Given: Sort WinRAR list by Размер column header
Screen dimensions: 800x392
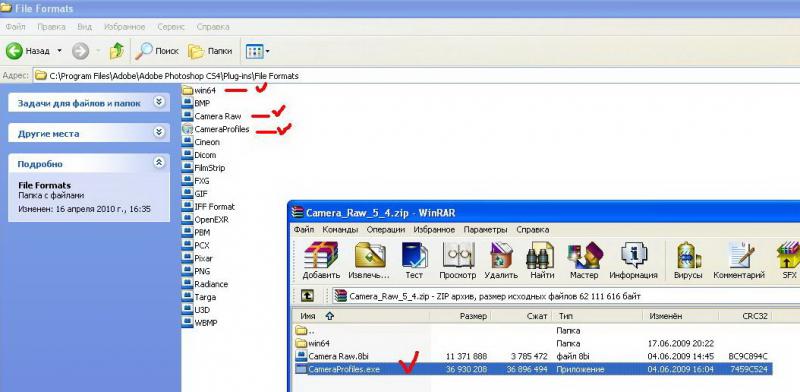Looking at the screenshot, I should [x=460, y=316].
